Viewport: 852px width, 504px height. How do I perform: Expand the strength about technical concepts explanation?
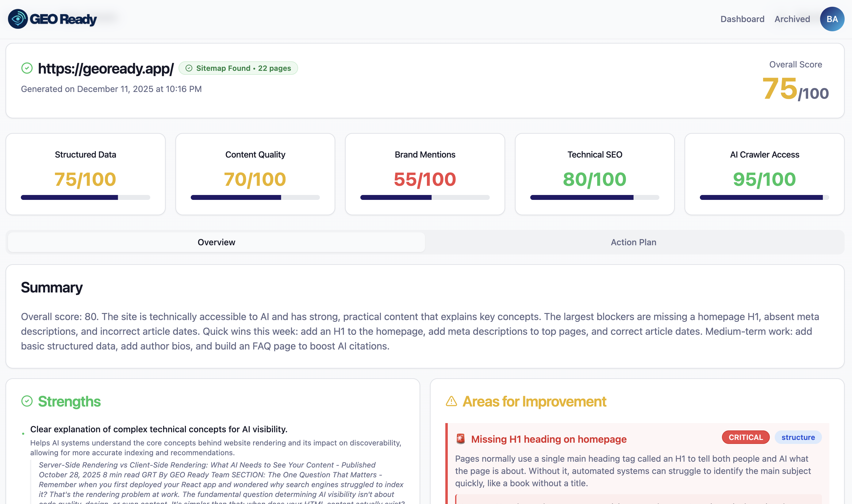tap(158, 429)
